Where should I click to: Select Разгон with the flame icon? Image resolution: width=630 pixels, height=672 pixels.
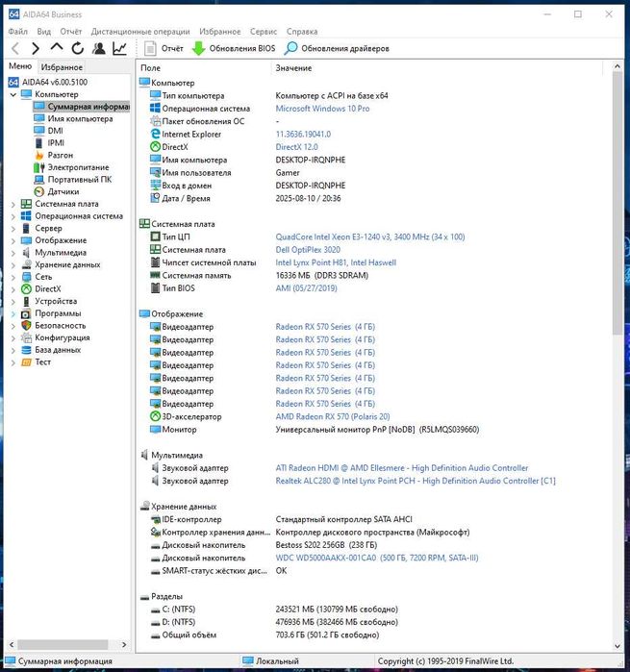click(x=54, y=155)
